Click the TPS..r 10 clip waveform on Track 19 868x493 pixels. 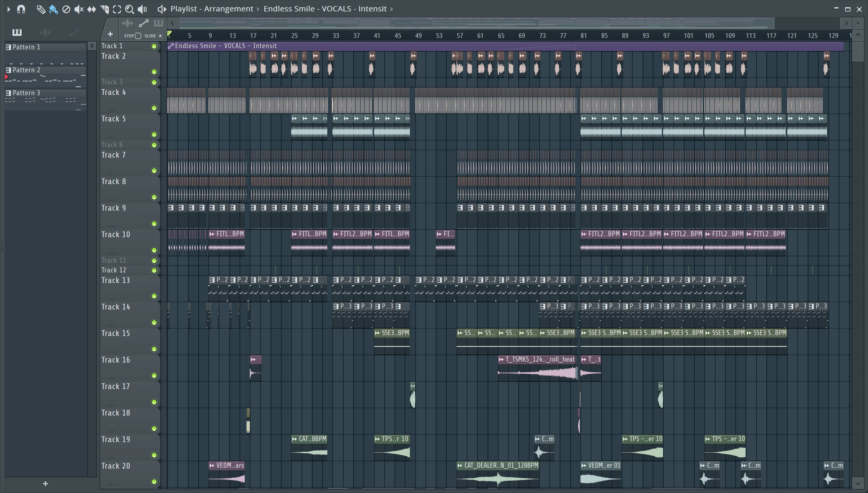392,452
